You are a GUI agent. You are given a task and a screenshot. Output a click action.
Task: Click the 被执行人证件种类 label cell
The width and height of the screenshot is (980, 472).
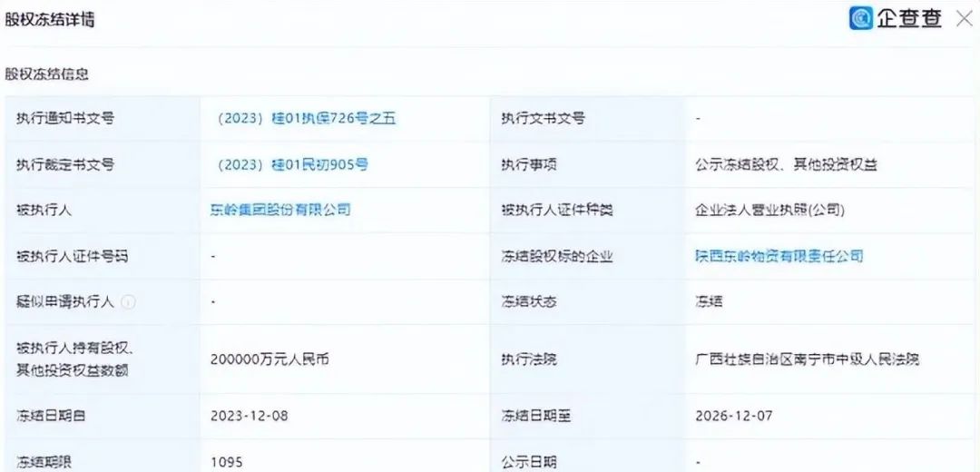click(x=587, y=210)
